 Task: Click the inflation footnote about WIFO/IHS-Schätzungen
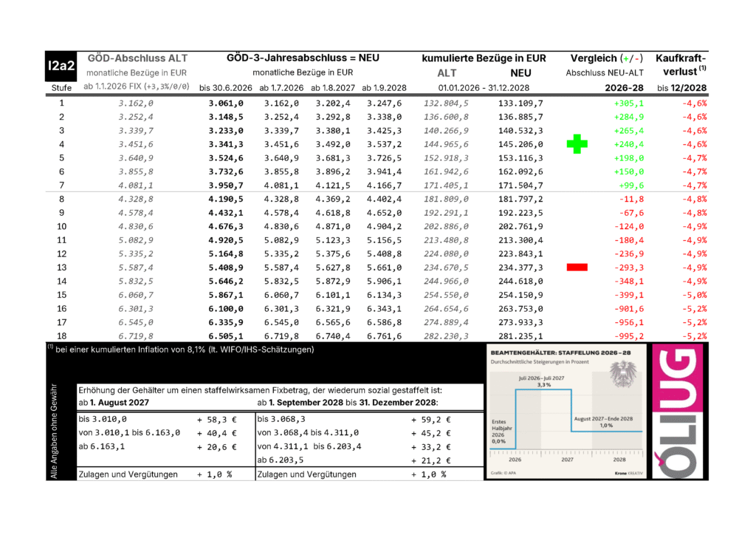(181, 349)
